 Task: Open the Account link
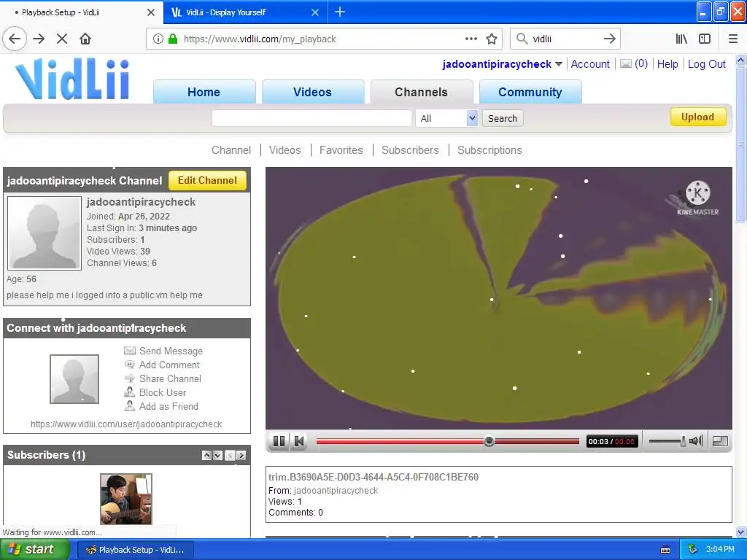[590, 64]
